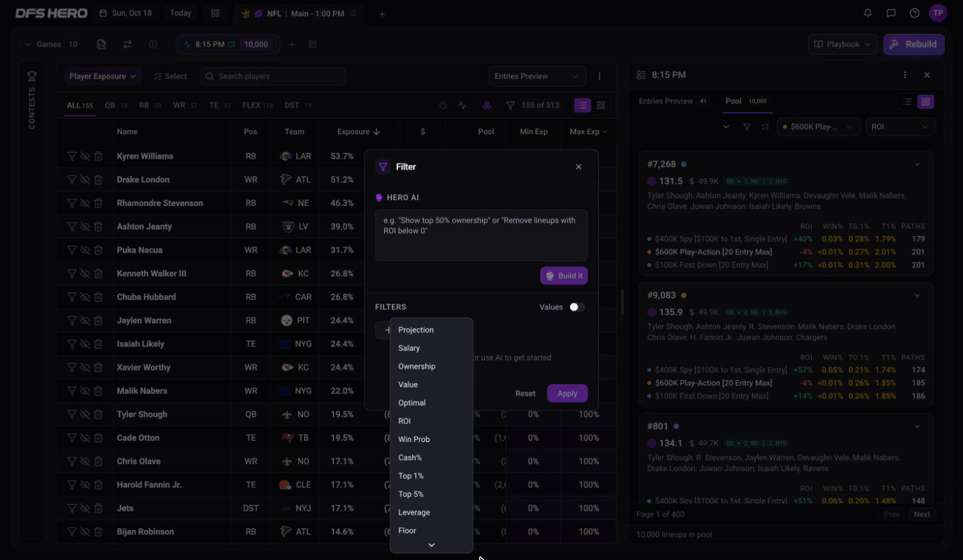
Task: Open the Player Exposure dropdown
Action: pos(103,76)
